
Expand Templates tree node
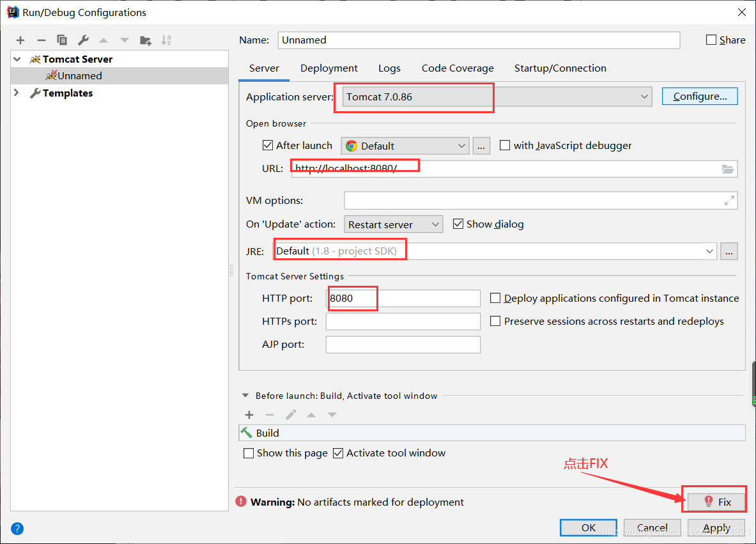pyautogui.click(x=17, y=93)
